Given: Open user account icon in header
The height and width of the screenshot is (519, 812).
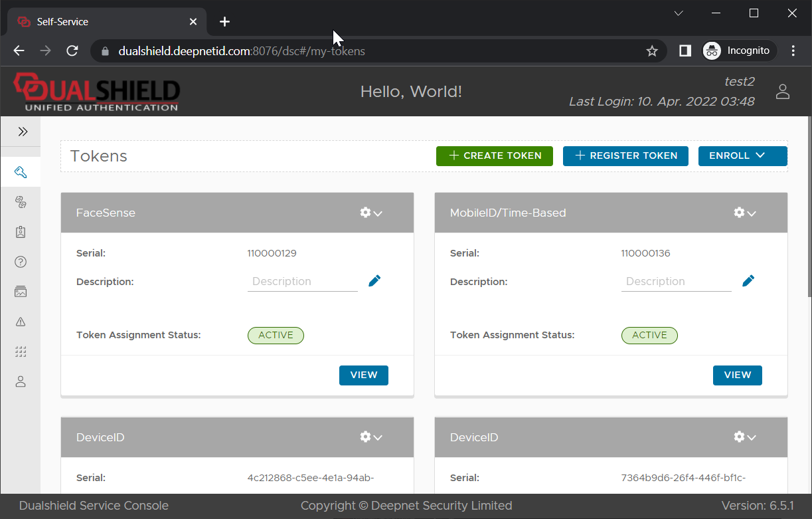Looking at the screenshot, I should coord(783,92).
